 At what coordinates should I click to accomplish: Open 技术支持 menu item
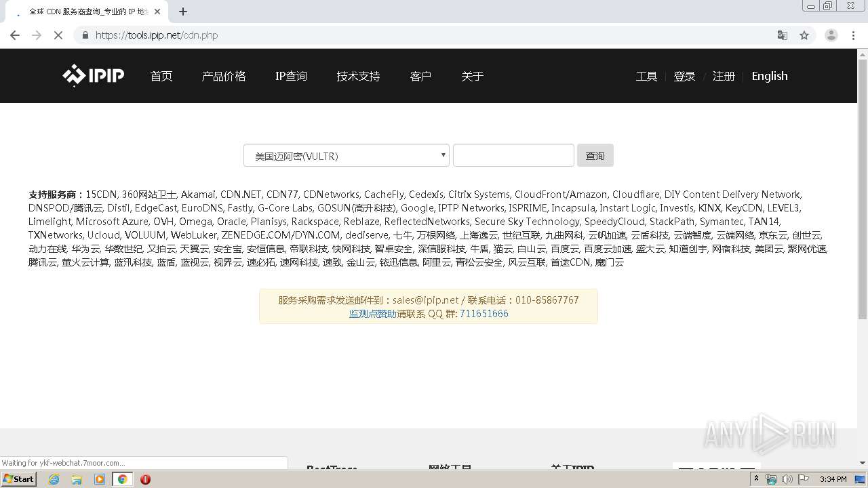pos(358,76)
